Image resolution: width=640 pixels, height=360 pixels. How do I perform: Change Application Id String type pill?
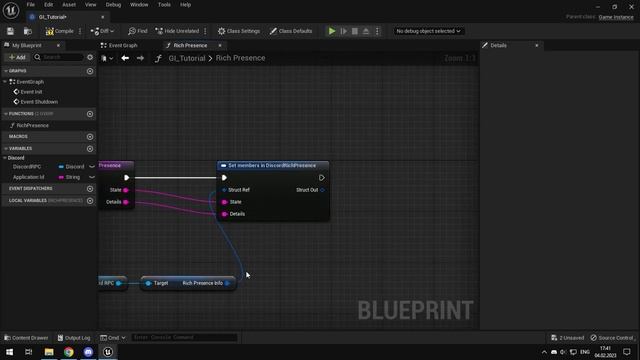click(69, 177)
